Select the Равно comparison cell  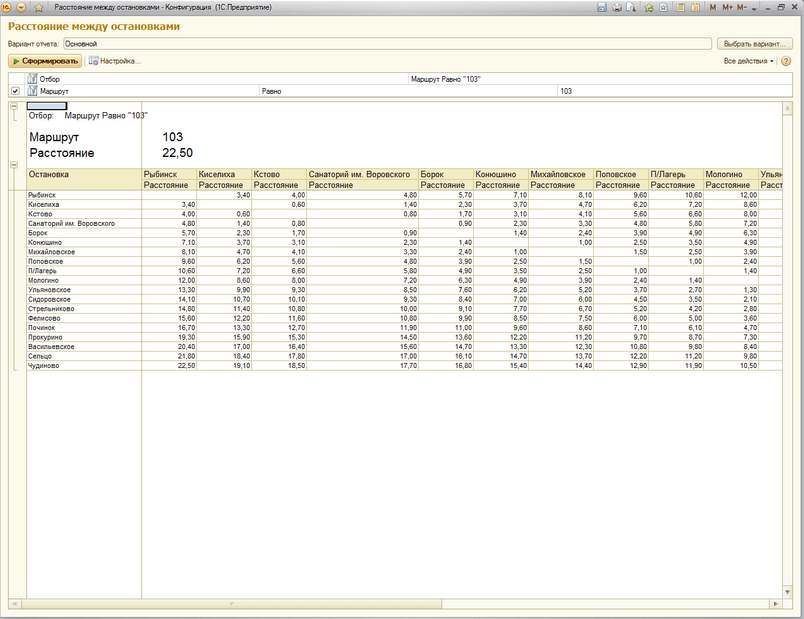(408, 91)
